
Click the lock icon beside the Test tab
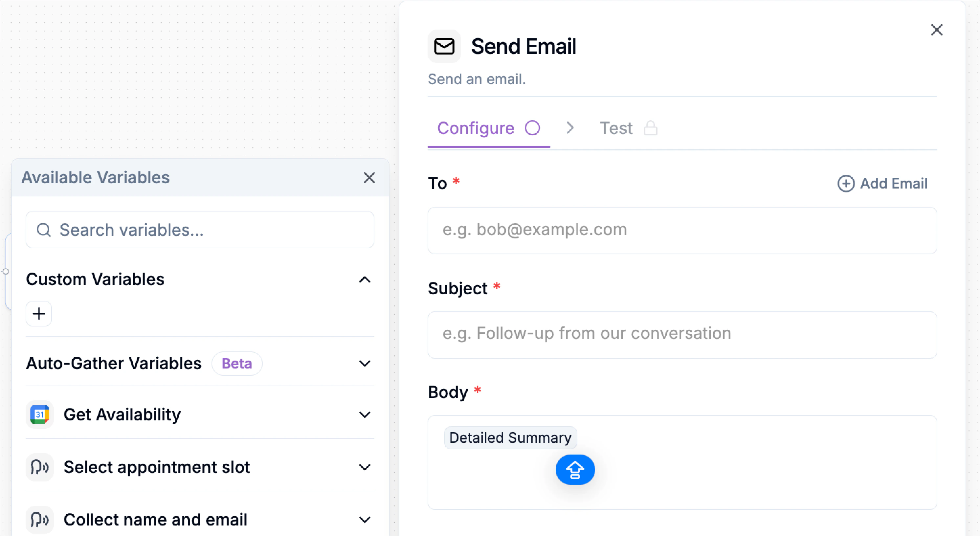(651, 128)
